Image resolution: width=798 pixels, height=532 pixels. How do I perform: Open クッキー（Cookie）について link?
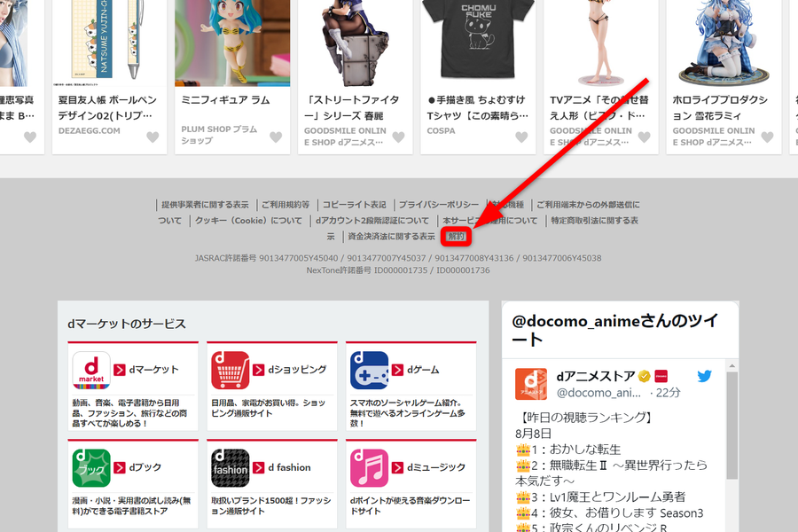click(248, 221)
